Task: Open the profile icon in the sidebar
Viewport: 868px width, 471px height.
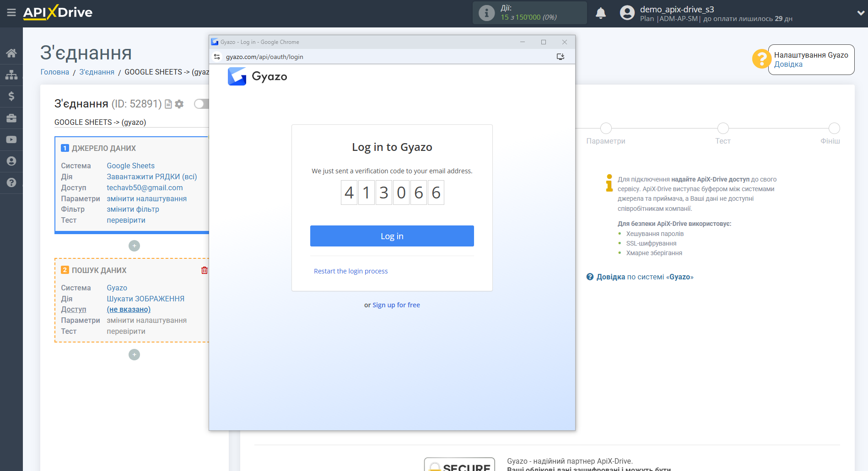Action: click(11, 161)
